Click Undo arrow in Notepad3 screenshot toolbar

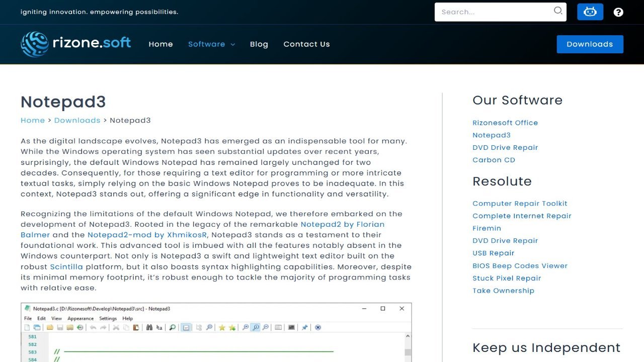click(93, 327)
